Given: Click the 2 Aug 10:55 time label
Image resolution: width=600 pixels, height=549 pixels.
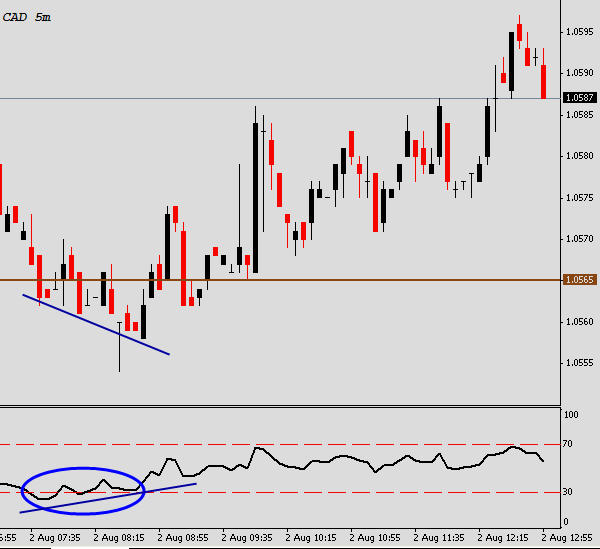Looking at the screenshot, I should 375,538.
